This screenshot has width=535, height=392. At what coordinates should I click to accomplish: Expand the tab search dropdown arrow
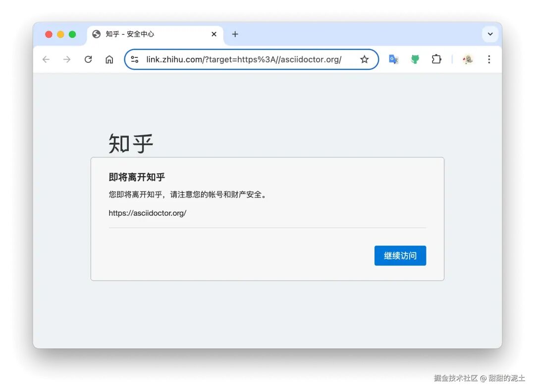(490, 34)
